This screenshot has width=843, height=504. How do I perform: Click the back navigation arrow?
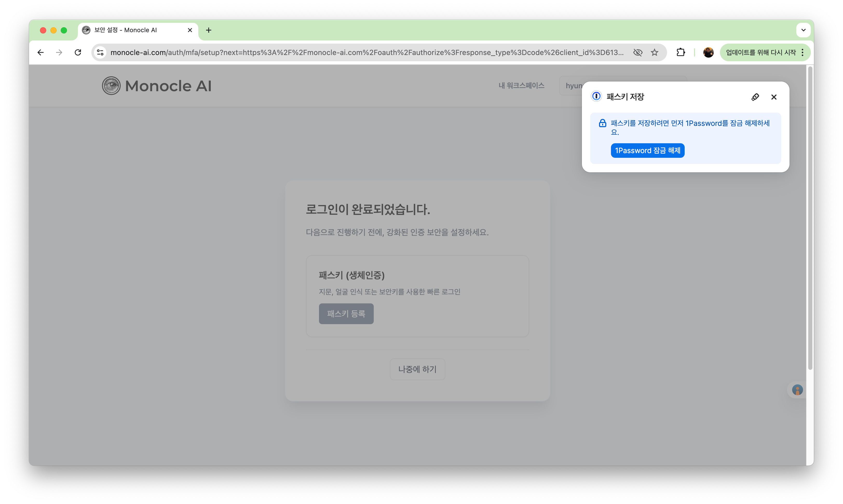pos(41,52)
